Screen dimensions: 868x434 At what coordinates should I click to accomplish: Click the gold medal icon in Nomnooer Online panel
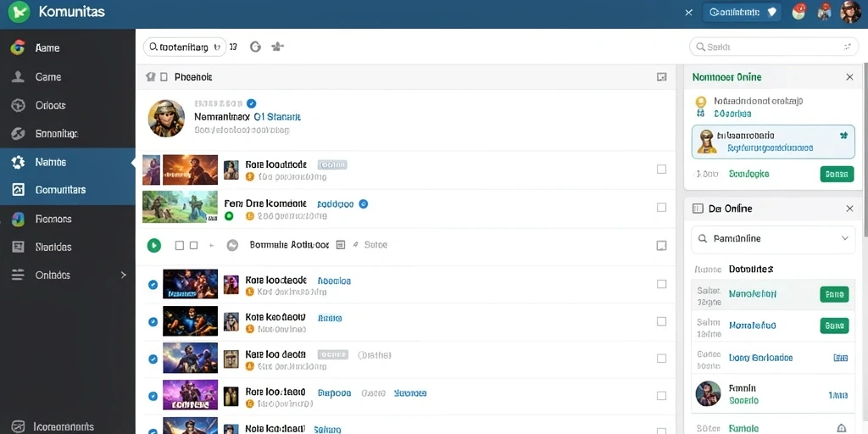(x=701, y=102)
